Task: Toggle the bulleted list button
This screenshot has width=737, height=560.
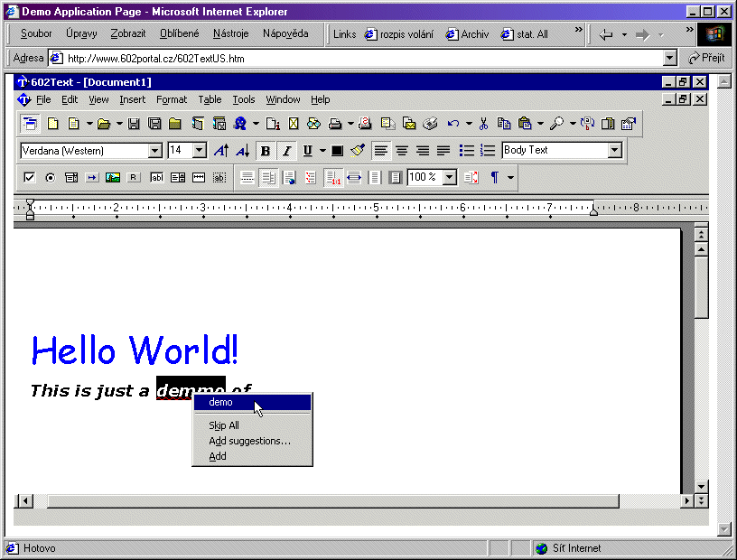Action: point(466,151)
